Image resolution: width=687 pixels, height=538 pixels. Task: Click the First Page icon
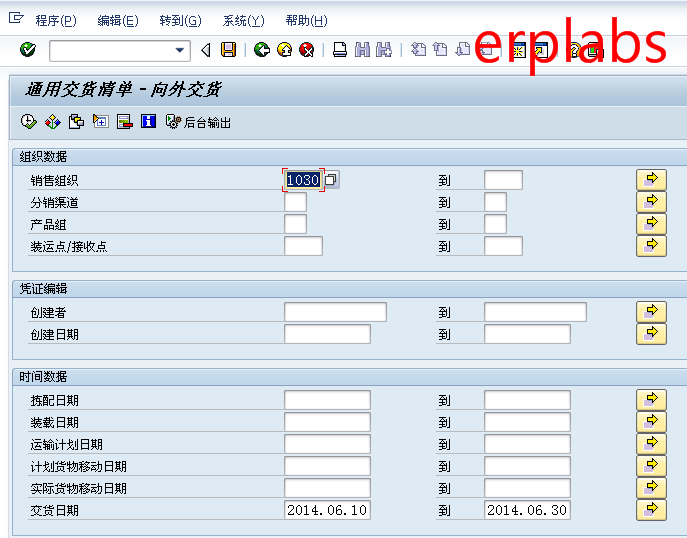[418, 50]
